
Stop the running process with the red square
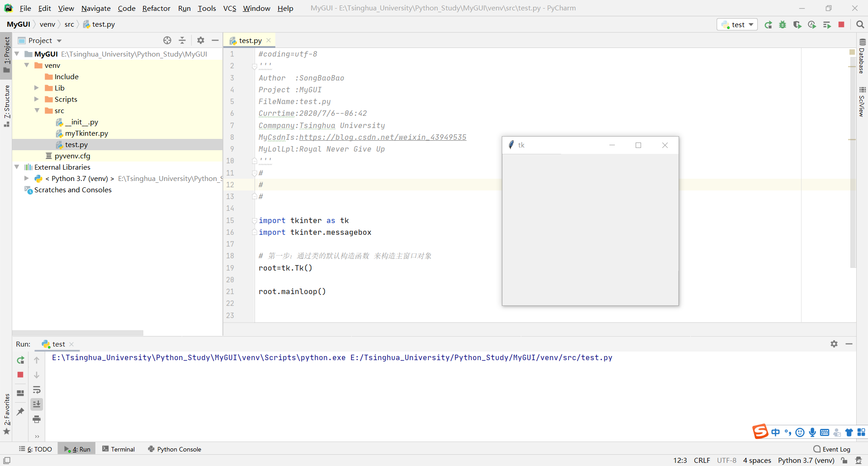point(841,25)
